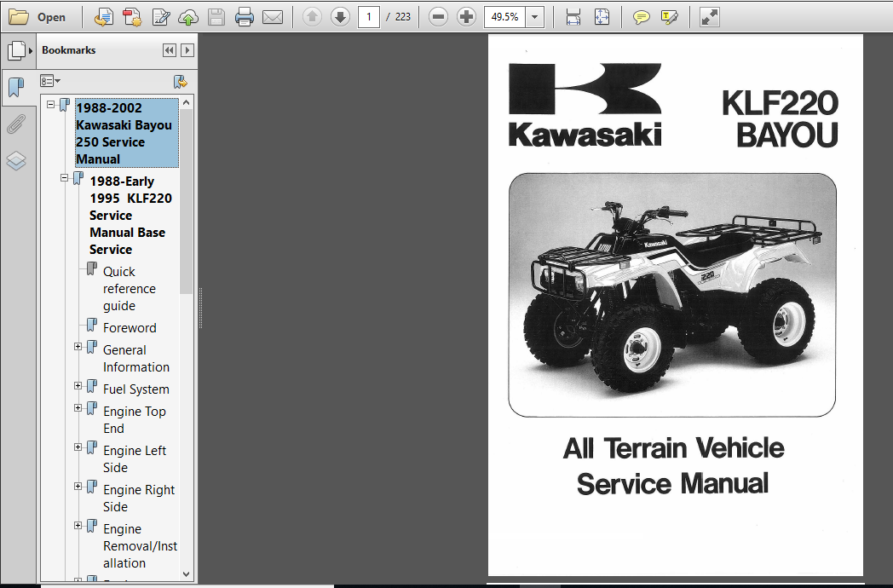Go to previous page arrow
This screenshot has width=893, height=588.
pyautogui.click(x=312, y=17)
